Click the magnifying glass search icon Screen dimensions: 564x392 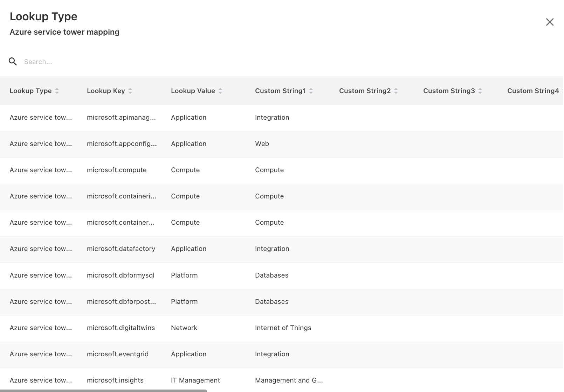[13, 62]
